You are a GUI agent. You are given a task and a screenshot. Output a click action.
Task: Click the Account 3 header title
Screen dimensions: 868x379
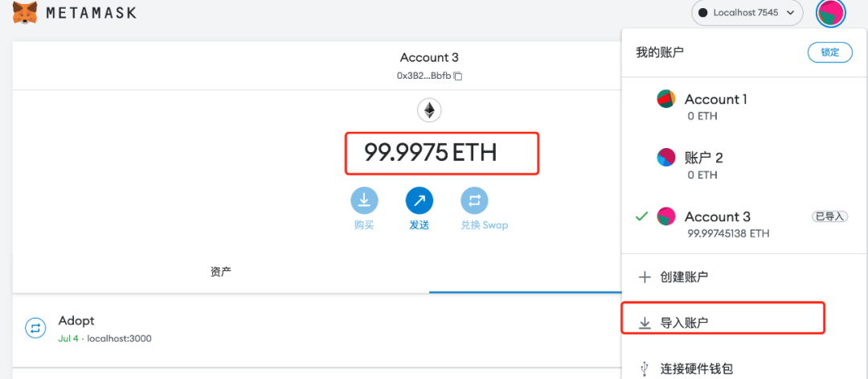429,58
